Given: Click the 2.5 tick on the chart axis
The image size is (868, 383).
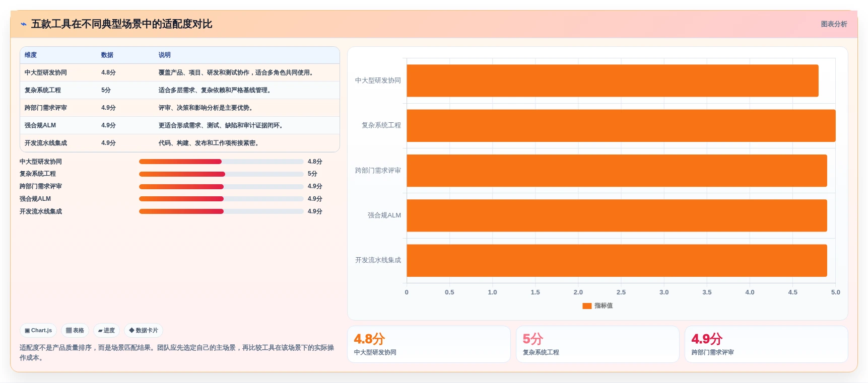Looking at the screenshot, I should tap(621, 292).
